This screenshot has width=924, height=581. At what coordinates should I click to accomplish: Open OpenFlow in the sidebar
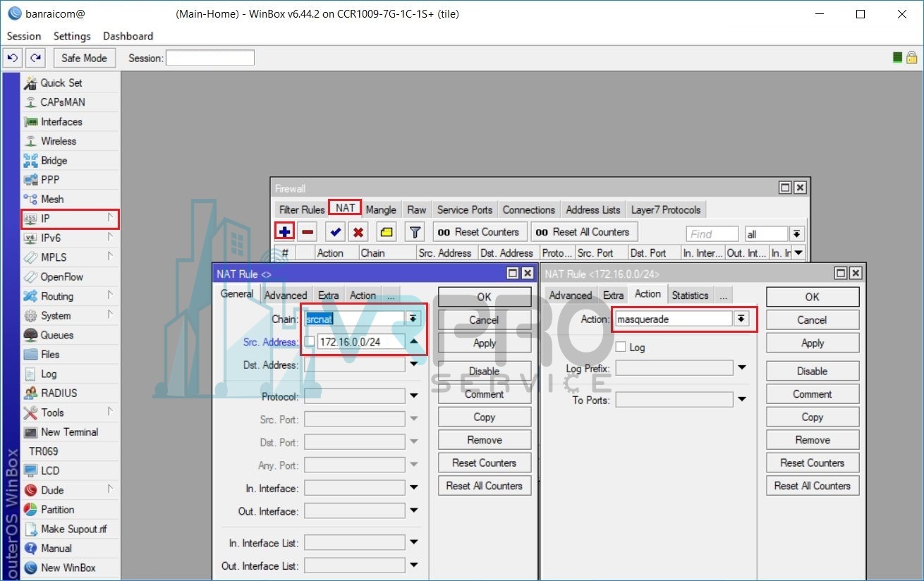tap(62, 276)
